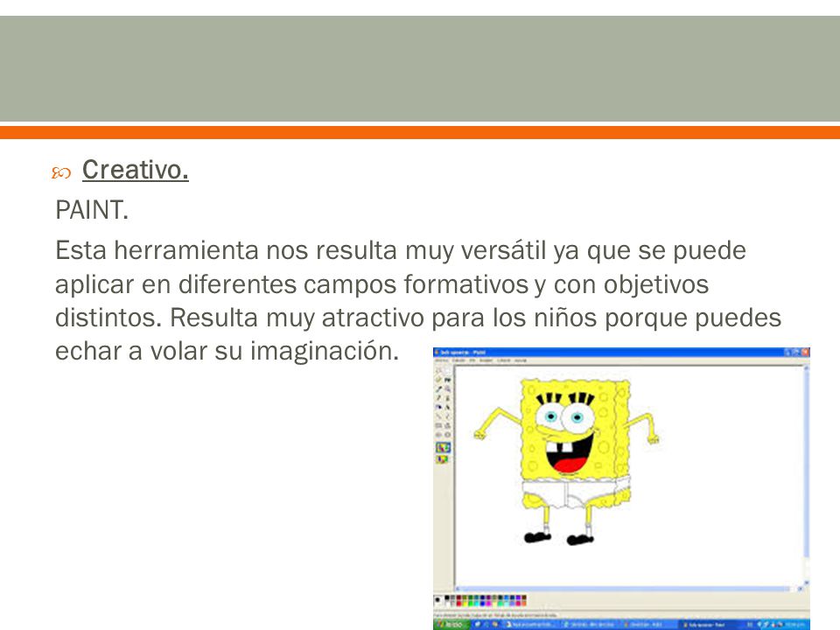Open the Archivo menu in Paint
This screenshot has width=840, height=630.
point(442,360)
